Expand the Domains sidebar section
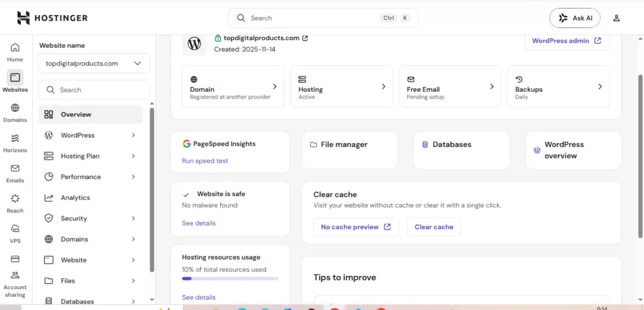Screen dimensions: 644x310 click(133, 239)
